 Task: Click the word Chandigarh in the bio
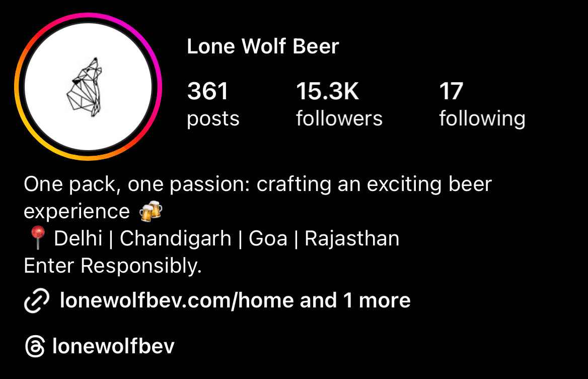point(176,239)
